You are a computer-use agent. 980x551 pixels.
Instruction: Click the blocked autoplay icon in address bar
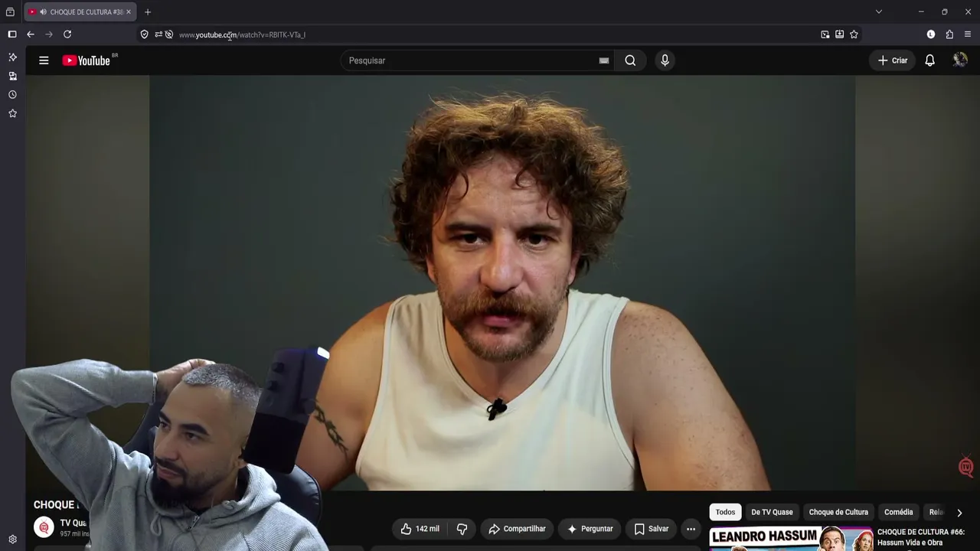click(169, 34)
